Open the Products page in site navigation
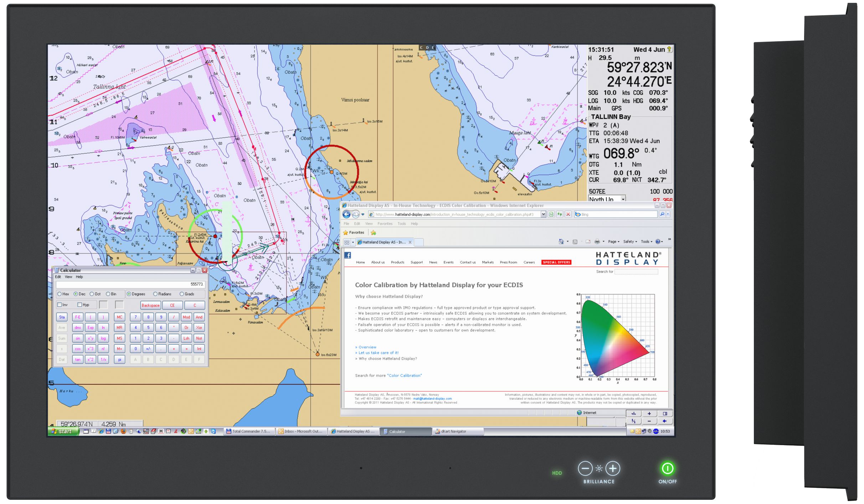The height and width of the screenshot is (504, 864). (397, 263)
